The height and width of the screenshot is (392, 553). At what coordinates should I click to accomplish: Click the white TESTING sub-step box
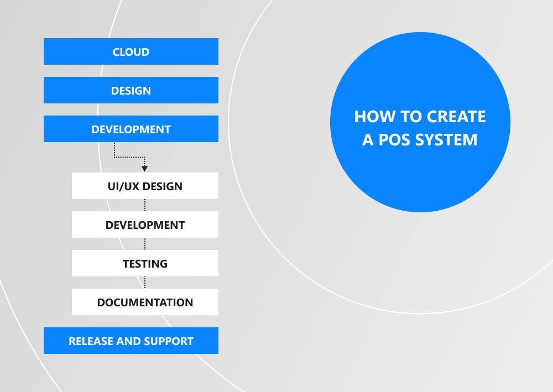coord(145,263)
